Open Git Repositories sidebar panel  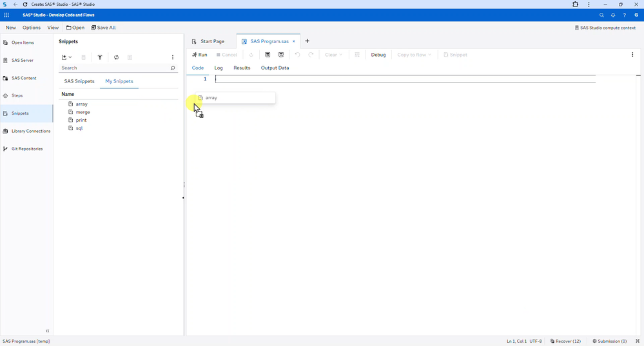(26, 149)
